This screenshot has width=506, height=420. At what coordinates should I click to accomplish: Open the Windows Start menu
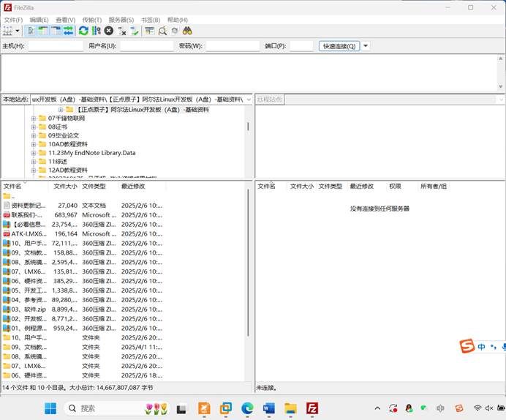point(50,408)
